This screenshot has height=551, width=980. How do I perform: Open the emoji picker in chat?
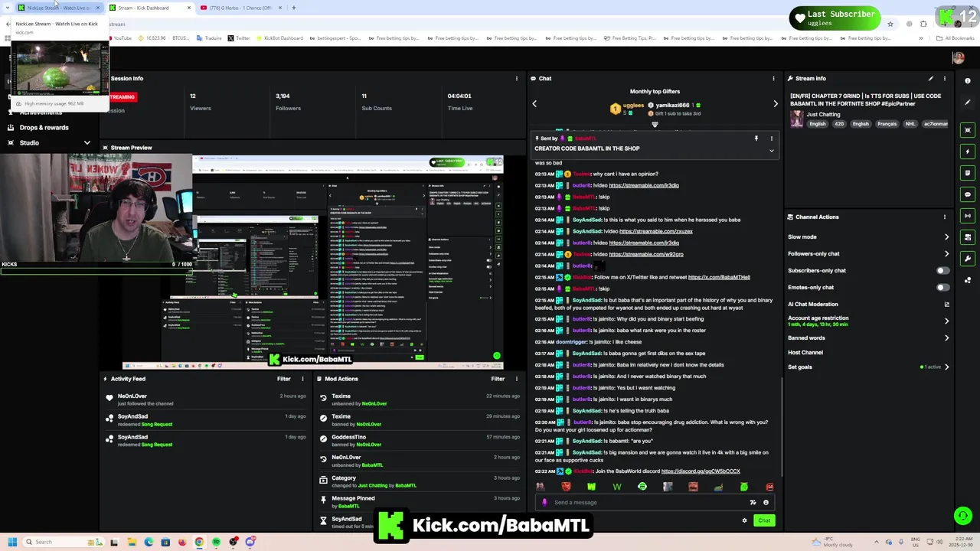coord(766,503)
